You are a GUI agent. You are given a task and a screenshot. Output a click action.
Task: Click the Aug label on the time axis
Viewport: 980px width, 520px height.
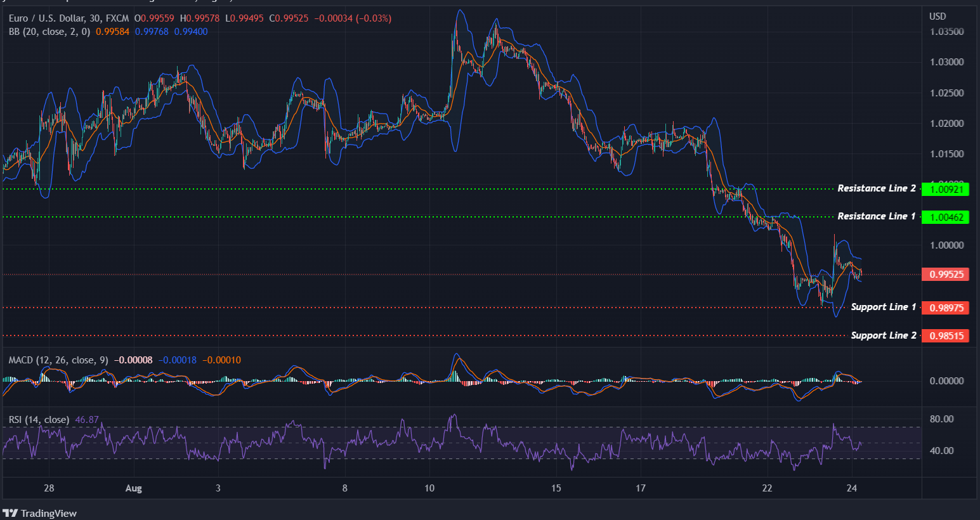(x=133, y=488)
